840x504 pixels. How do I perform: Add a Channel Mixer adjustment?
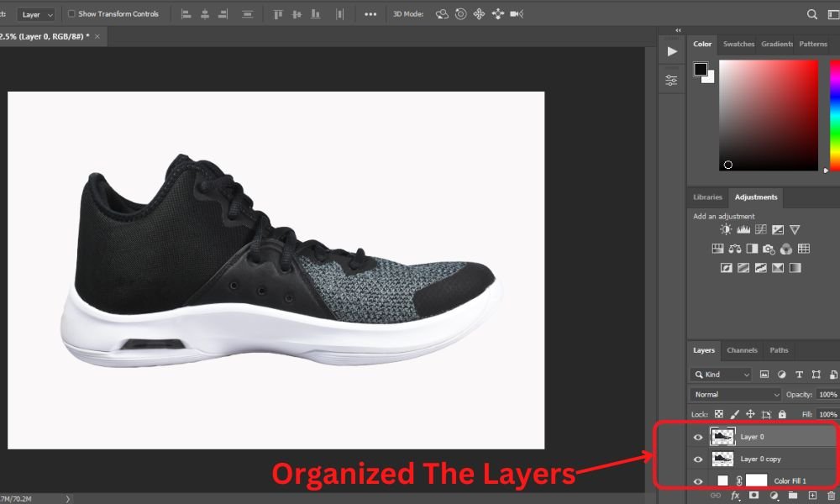tap(786, 249)
